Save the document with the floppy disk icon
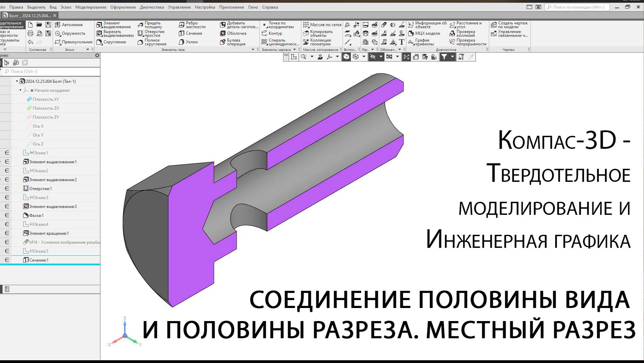The width and height of the screenshot is (644, 363). click(x=48, y=25)
